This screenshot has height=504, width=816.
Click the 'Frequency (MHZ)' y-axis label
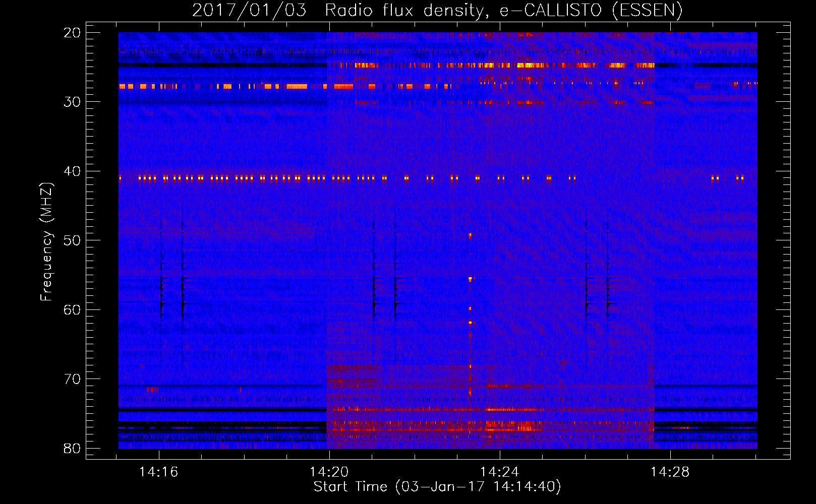coord(46,242)
